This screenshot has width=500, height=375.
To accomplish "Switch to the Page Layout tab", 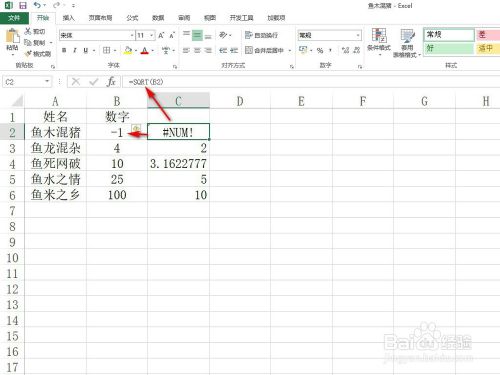I will pyautogui.click(x=100, y=18).
